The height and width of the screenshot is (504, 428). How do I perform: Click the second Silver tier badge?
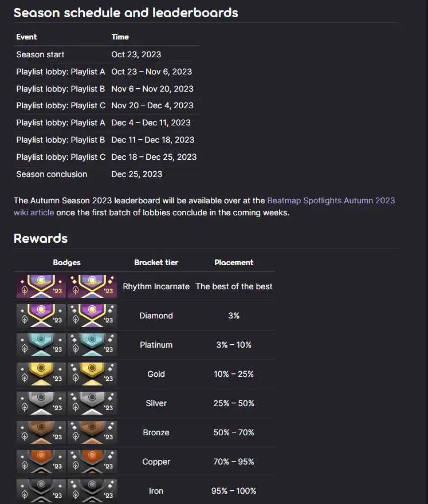[x=92, y=403]
